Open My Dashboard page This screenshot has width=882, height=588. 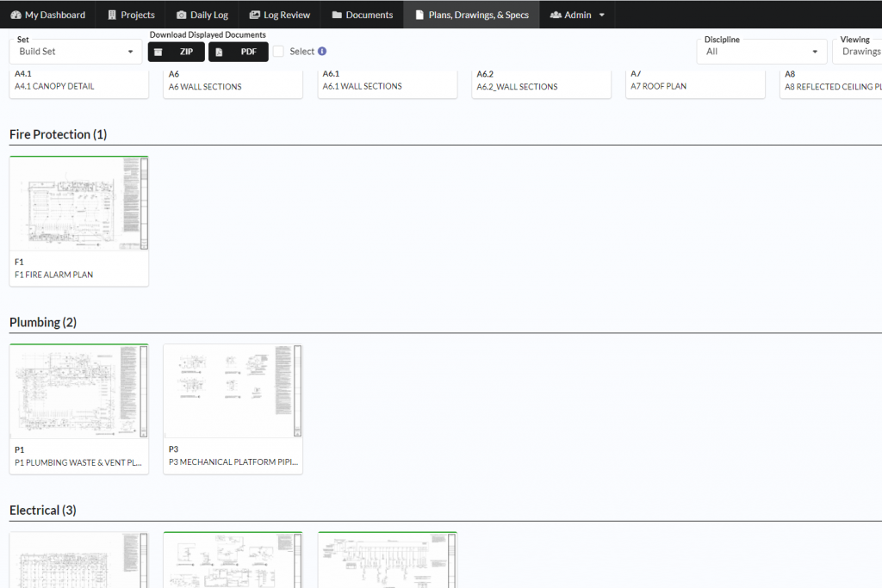(48, 15)
